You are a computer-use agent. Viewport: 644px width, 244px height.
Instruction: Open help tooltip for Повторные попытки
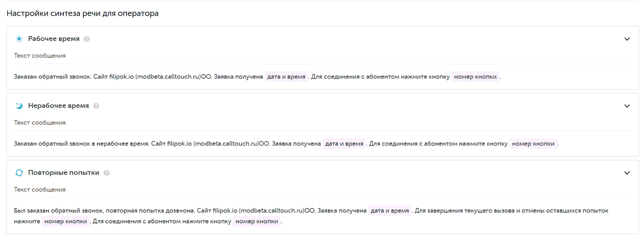point(107,173)
